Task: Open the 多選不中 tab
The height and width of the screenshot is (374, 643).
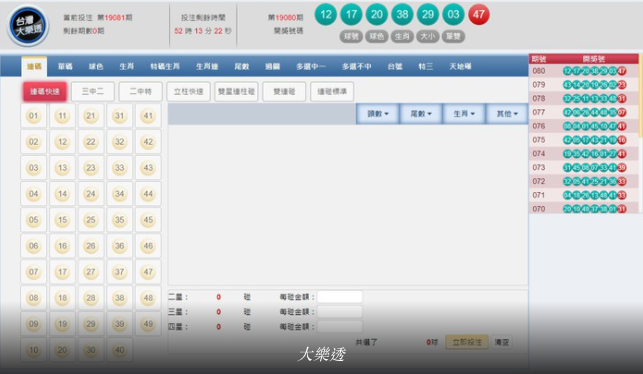Action: [357, 66]
